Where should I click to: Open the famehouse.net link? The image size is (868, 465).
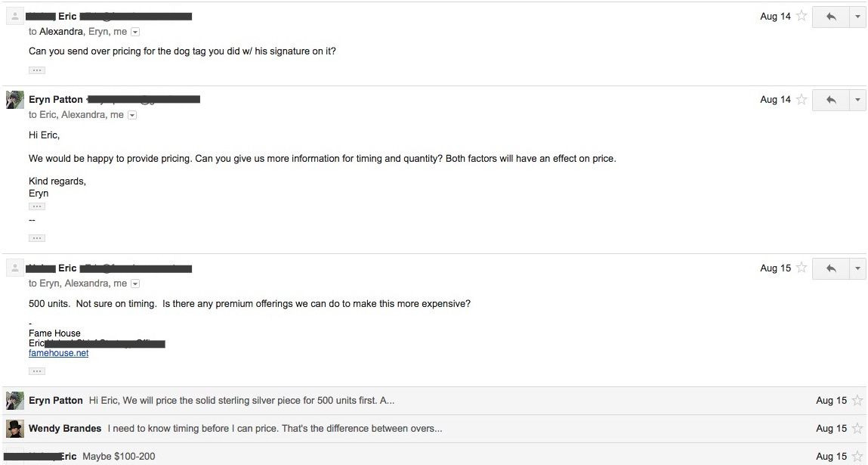(x=58, y=353)
